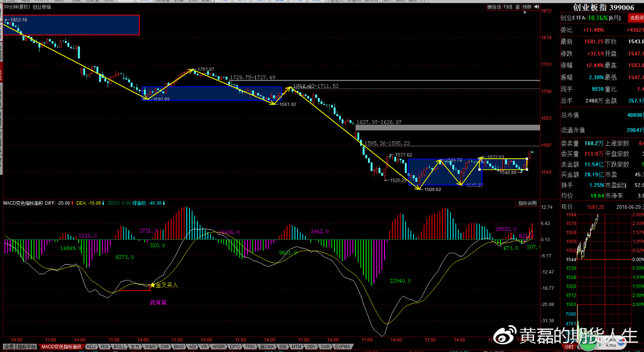Switch to the BOLL indicator tab
The width and height of the screenshot is (644, 352).
click(119, 346)
